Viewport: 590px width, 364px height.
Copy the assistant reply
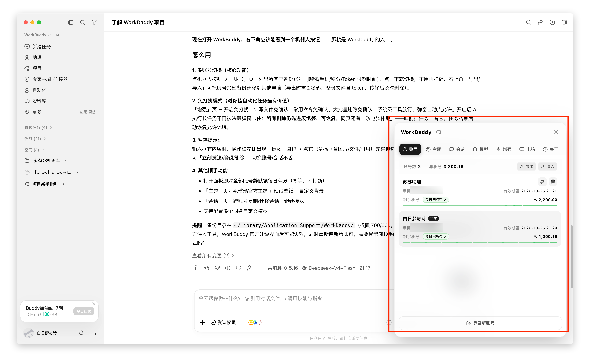tap(196, 268)
